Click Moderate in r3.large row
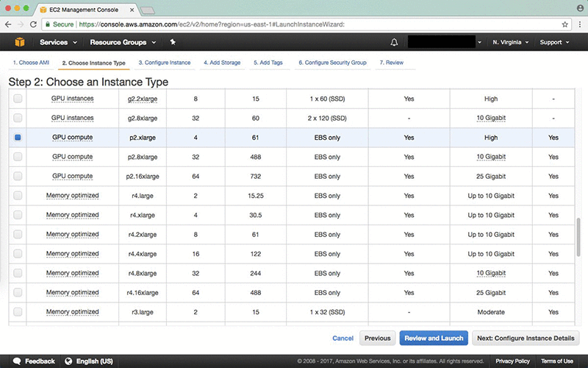 [491, 312]
